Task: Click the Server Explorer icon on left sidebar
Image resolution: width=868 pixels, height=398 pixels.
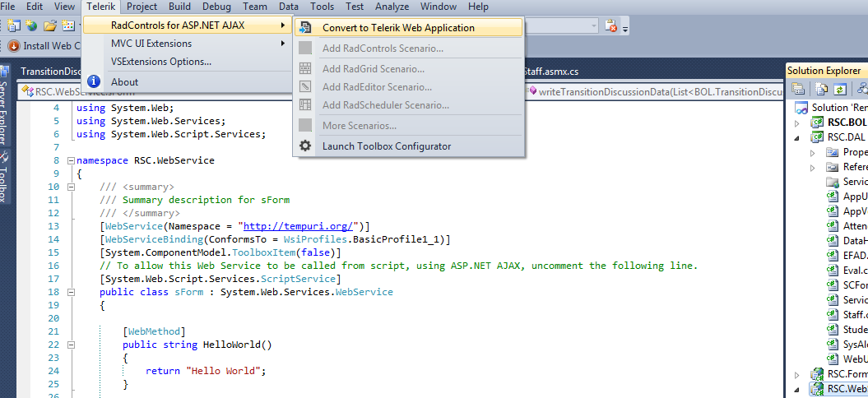Action: pos(5,72)
